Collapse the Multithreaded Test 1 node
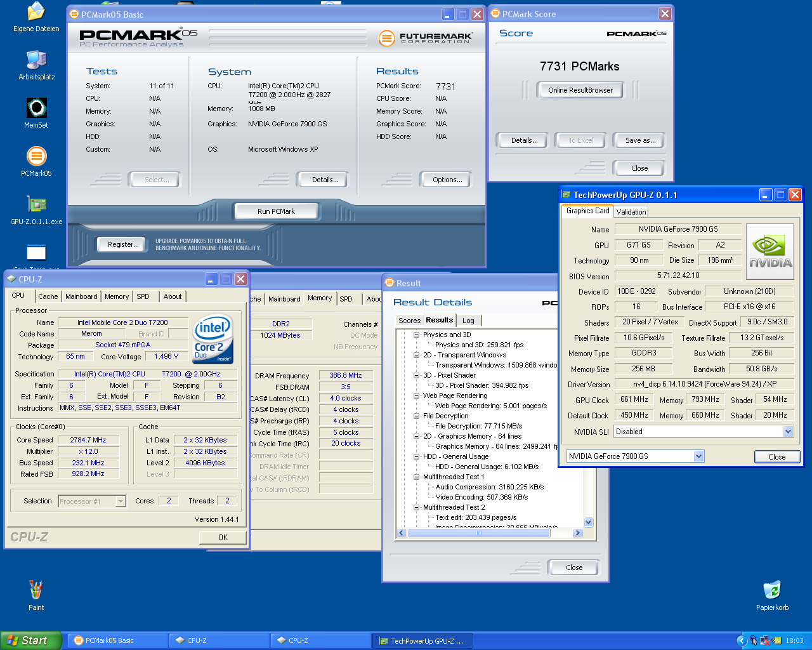This screenshot has height=650, width=812. (417, 477)
